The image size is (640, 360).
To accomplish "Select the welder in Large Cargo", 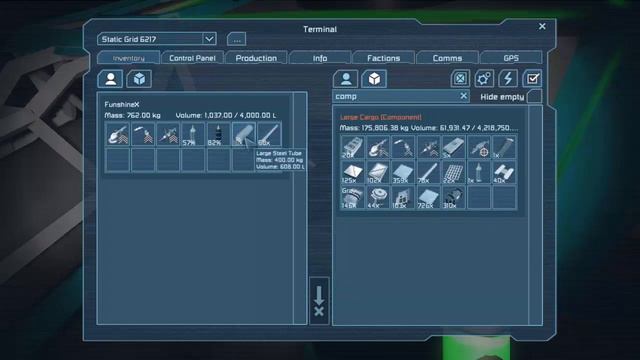I will point(403,147).
